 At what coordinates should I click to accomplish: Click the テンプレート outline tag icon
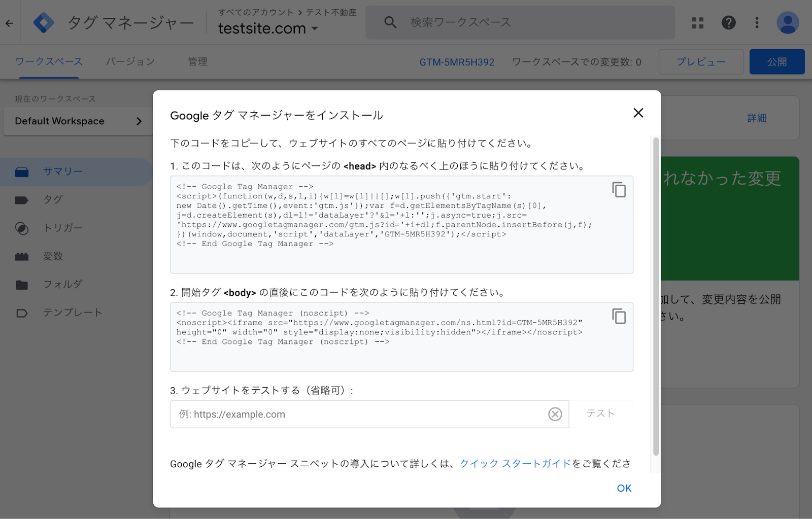22,313
